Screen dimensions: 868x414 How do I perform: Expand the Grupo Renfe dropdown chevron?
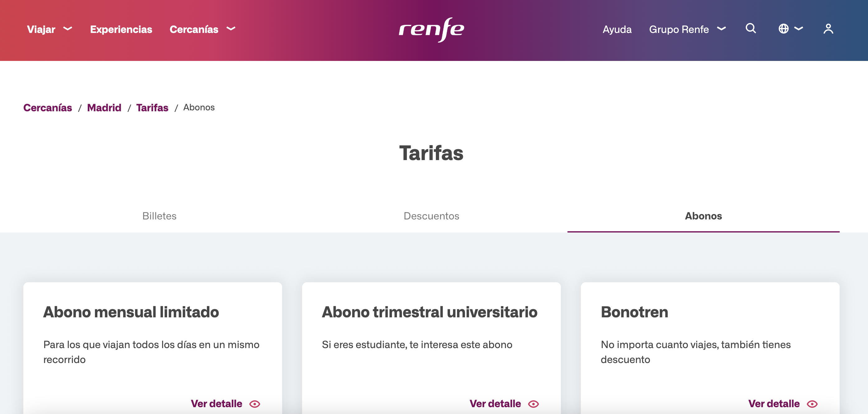tap(721, 29)
